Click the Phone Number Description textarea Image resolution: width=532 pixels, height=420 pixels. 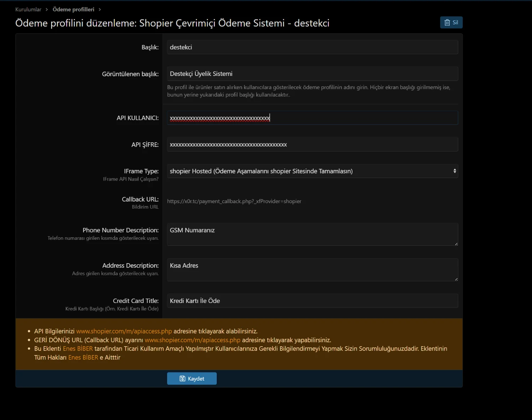click(x=312, y=234)
